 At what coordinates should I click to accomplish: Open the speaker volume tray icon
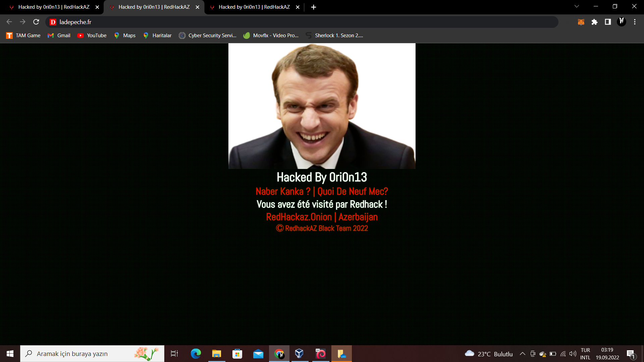[x=573, y=354]
